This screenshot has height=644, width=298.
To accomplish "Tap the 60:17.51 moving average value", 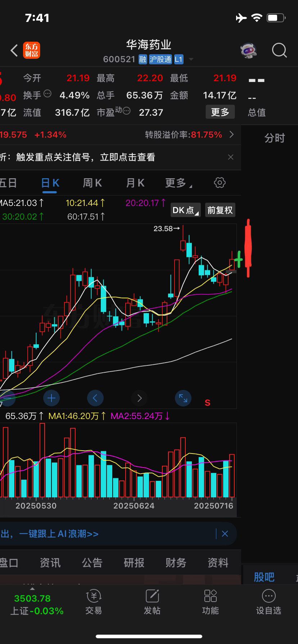I will pyautogui.click(x=86, y=216).
